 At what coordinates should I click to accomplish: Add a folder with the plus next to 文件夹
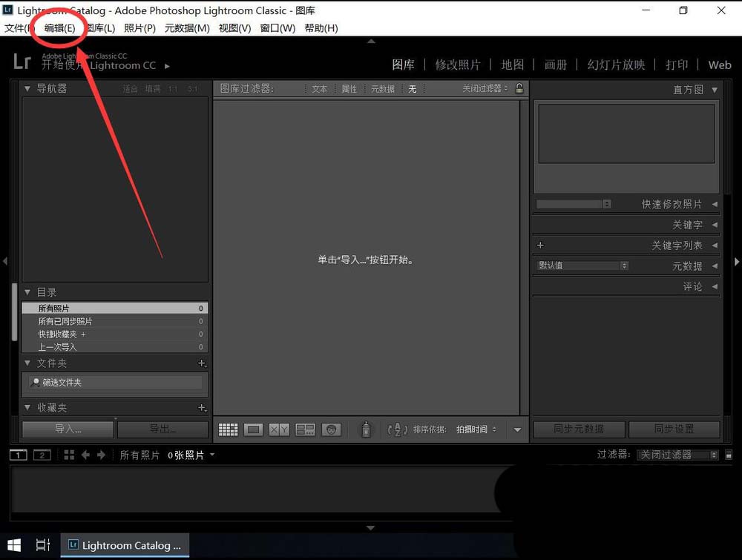click(x=202, y=363)
